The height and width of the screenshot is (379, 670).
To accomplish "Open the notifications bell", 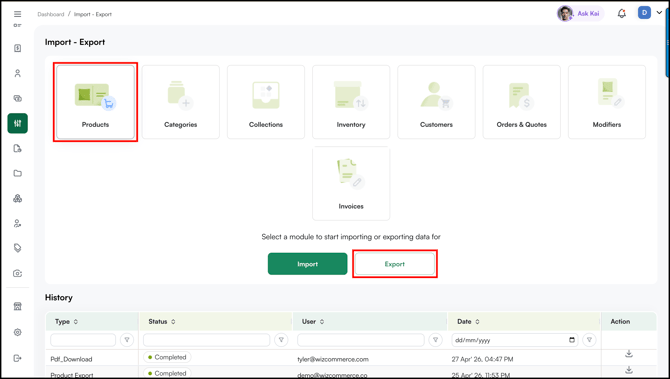I will (x=622, y=14).
